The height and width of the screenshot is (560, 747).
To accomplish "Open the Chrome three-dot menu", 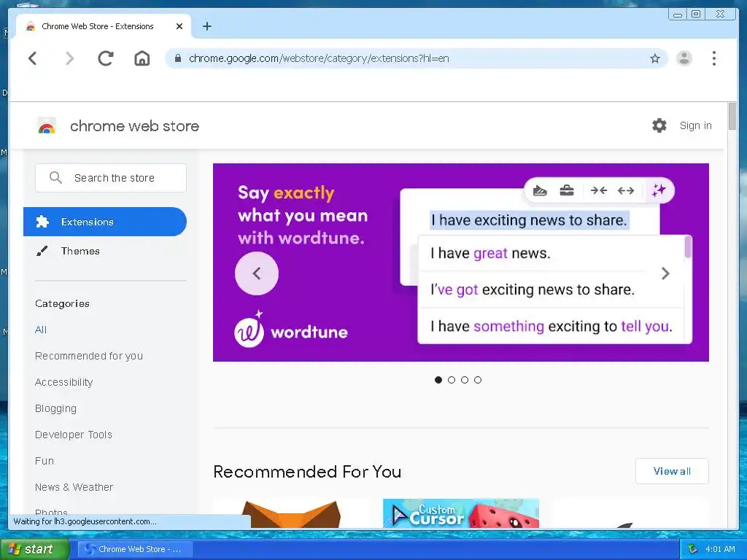I will [x=713, y=58].
